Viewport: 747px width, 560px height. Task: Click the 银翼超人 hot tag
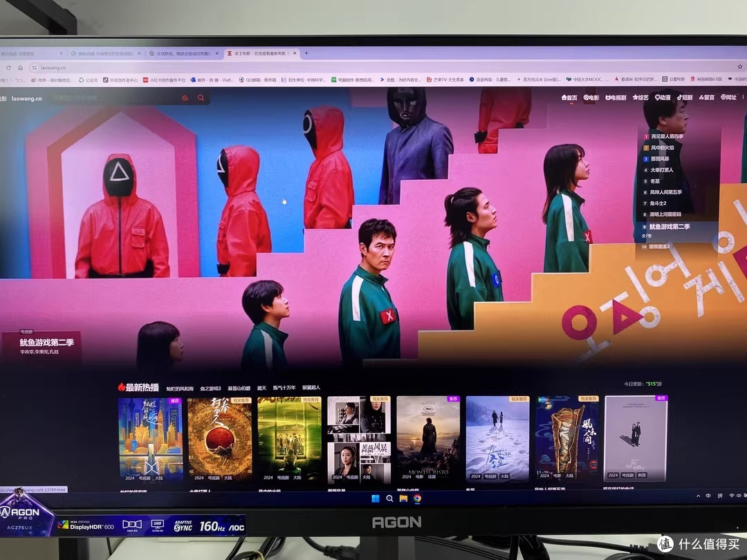pos(311,388)
